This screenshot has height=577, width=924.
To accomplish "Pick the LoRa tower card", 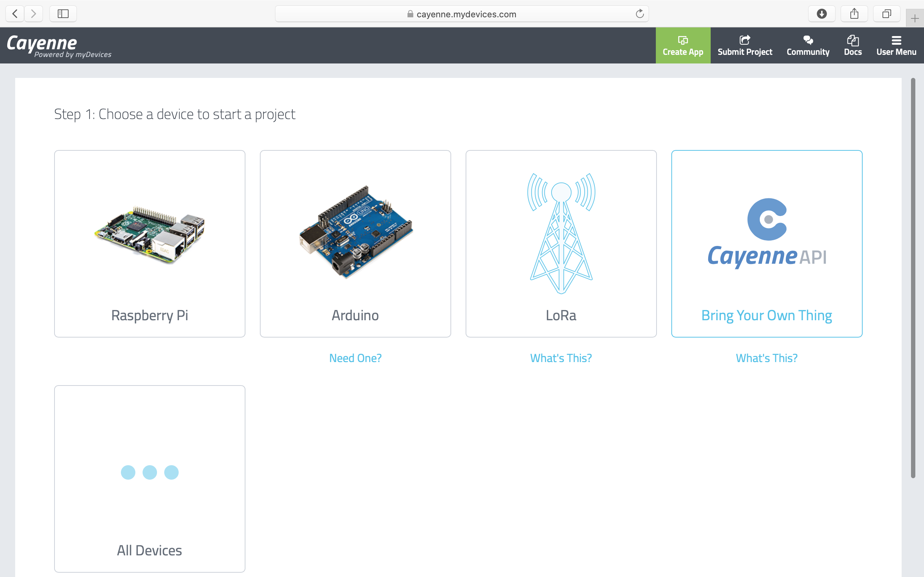I will [x=561, y=243].
